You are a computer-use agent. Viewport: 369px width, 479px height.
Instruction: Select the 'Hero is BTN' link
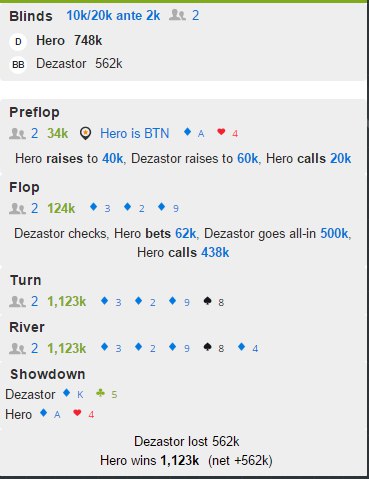[135, 134]
